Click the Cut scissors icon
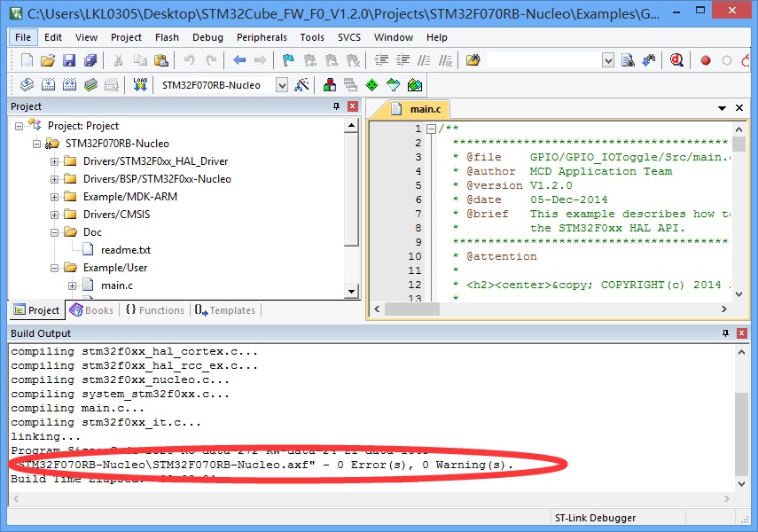This screenshot has width=758, height=532. [x=118, y=60]
